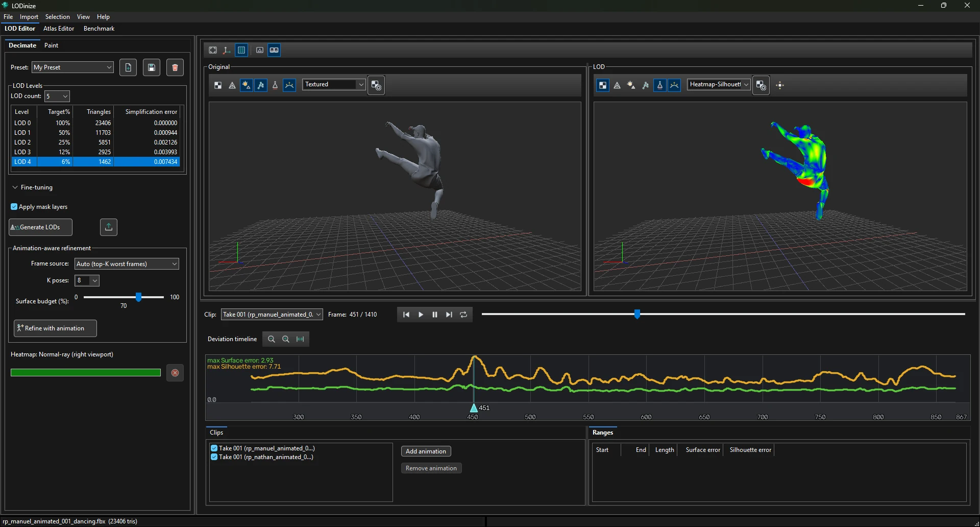Screen dimensions: 980x527
Task: Switch to side-by-side viewport layout icon
Action: coord(274,50)
